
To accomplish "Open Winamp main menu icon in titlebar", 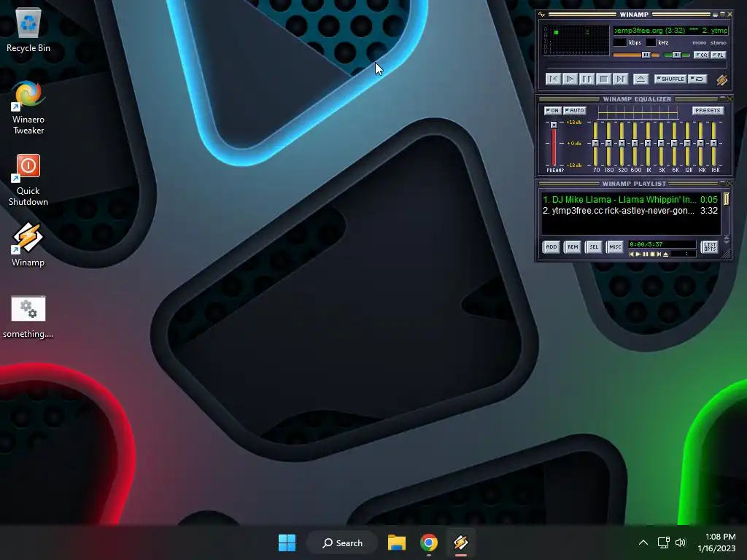I will coord(541,15).
